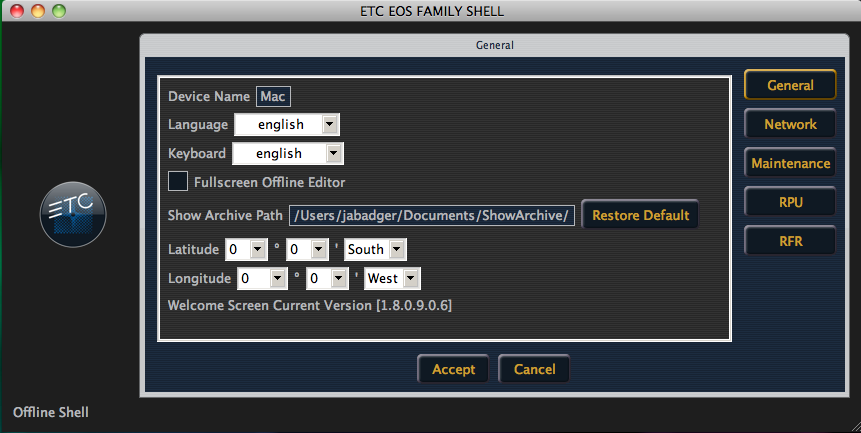This screenshot has width=861, height=433.
Task: Minimize the window with the yellow button
Action: point(38,10)
